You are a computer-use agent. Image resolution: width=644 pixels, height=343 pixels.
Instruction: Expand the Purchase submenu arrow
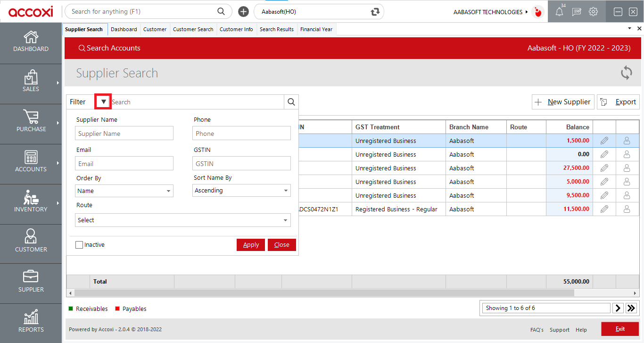pos(58,123)
